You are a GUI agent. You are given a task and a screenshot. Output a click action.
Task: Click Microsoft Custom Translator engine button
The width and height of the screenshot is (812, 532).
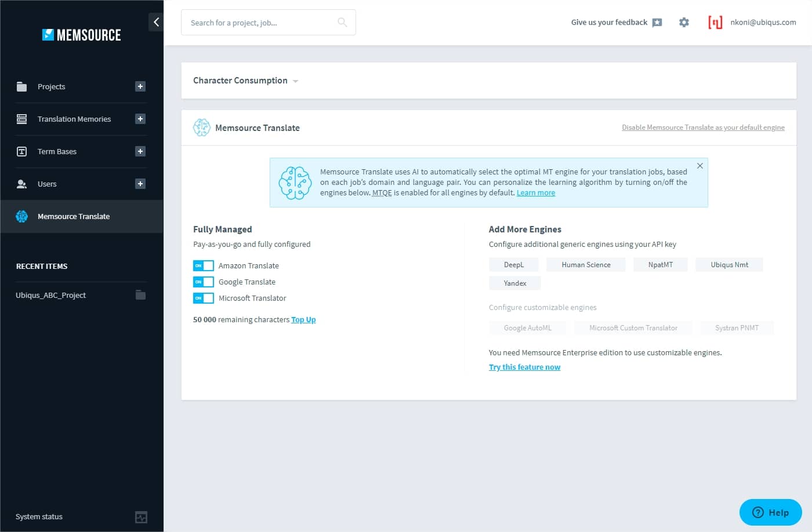tap(633, 328)
